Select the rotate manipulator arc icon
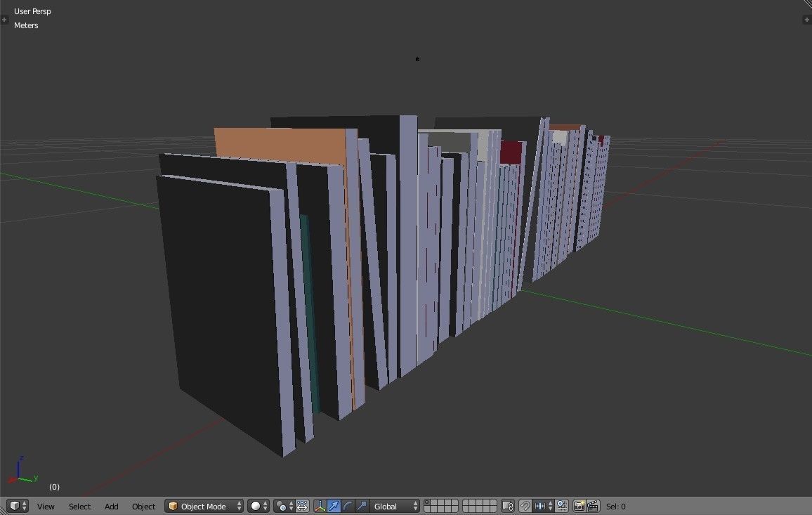Viewport: 812px width, 515px height. (x=348, y=506)
